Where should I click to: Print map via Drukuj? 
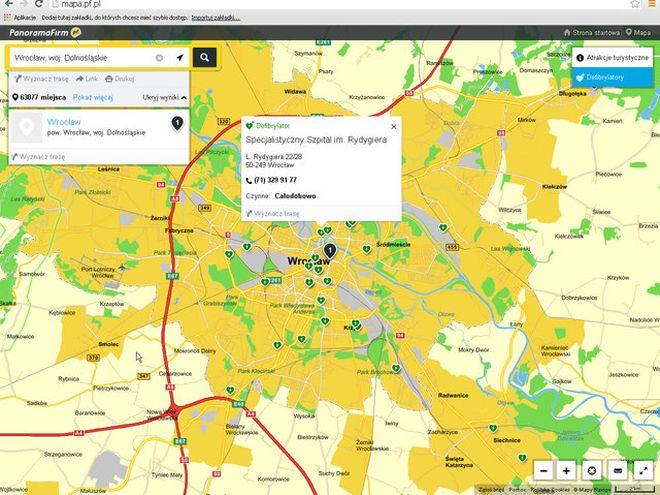tap(120, 79)
